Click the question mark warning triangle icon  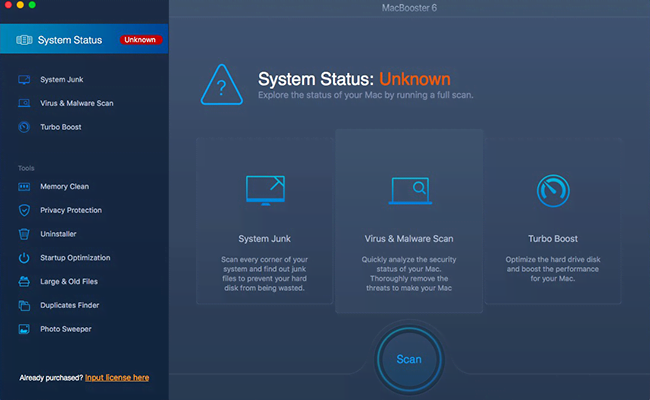[222, 85]
